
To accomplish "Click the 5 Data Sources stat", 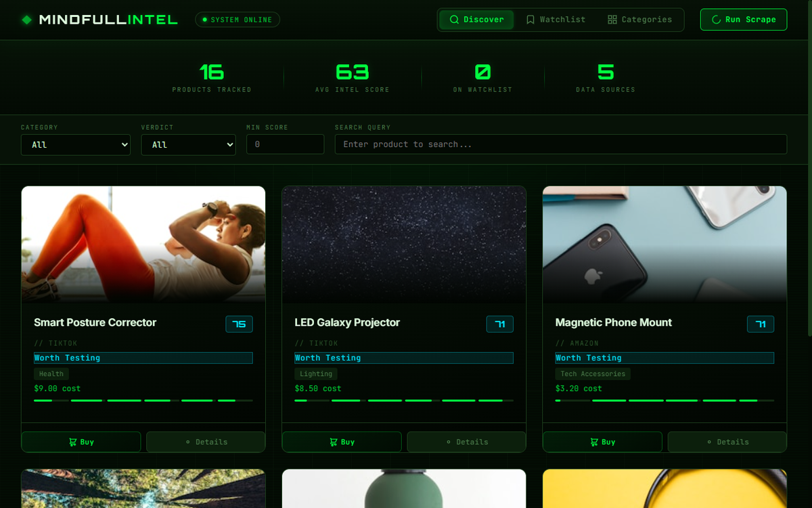I will pyautogui.click(x=606, y=77).
